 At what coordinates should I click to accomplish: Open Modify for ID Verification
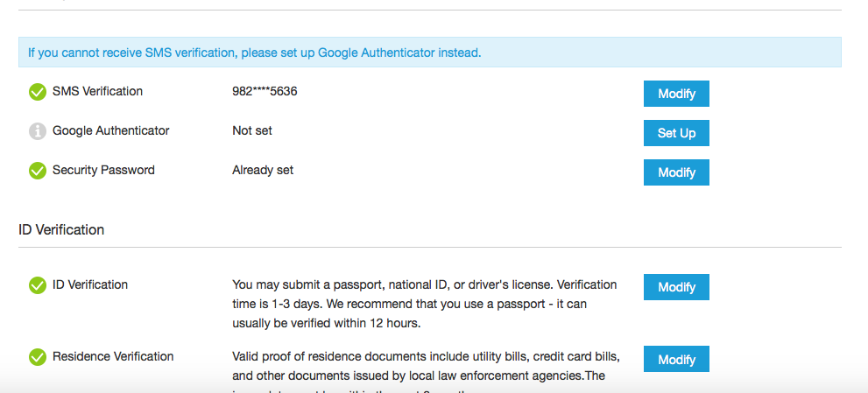pyautogui.click(x=676, y=287)
